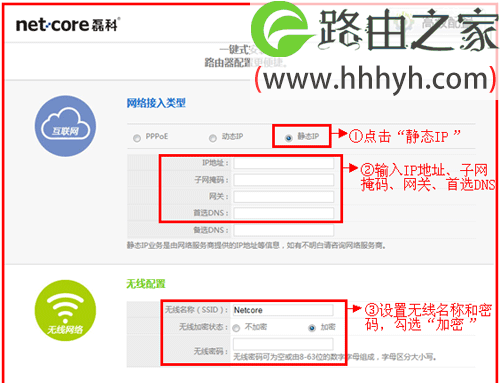Click the SSID field containing Netcore

click(x=283, y=310)
